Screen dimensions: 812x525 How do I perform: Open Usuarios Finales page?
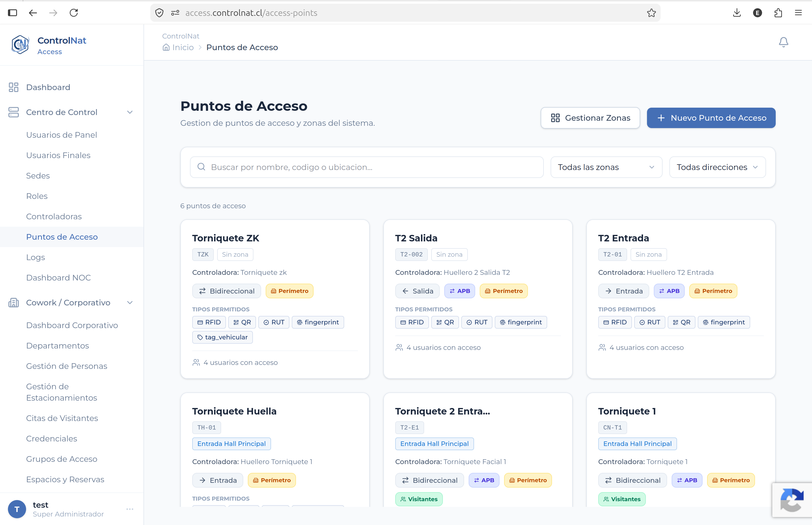point(58,156)
